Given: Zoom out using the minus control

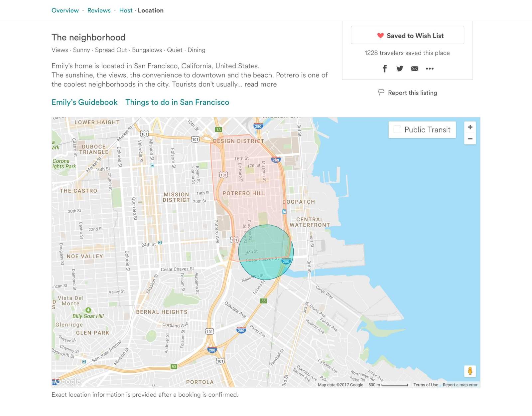Looking at the screenshot, I should click(x=470, y=139).
